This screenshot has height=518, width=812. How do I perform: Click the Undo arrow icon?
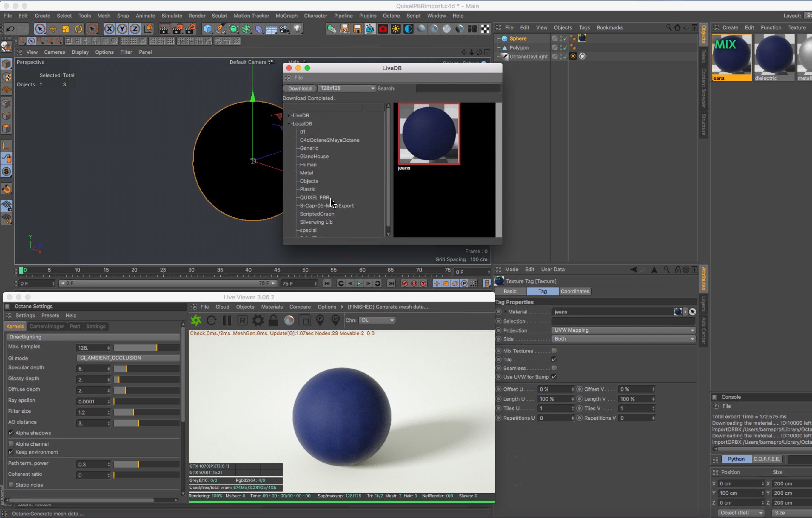[x=10, y=29]
